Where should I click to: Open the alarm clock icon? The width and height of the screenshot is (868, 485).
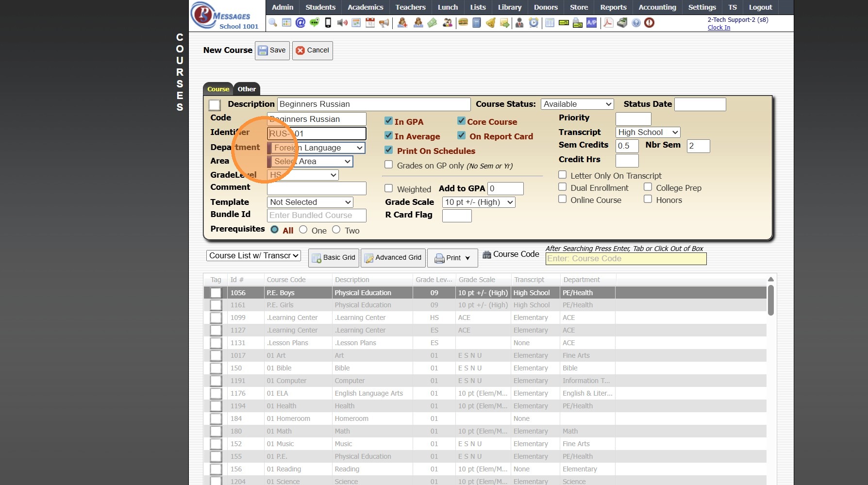[x=534, y=23]
